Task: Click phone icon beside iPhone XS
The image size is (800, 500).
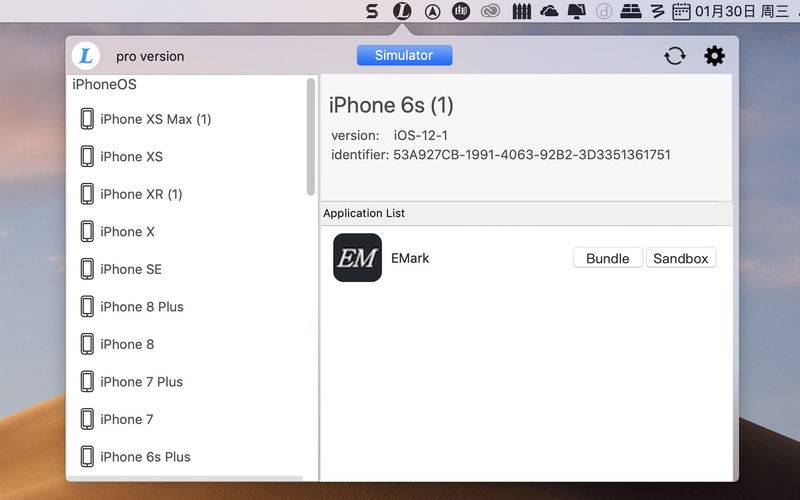Action: click(87, 156)
